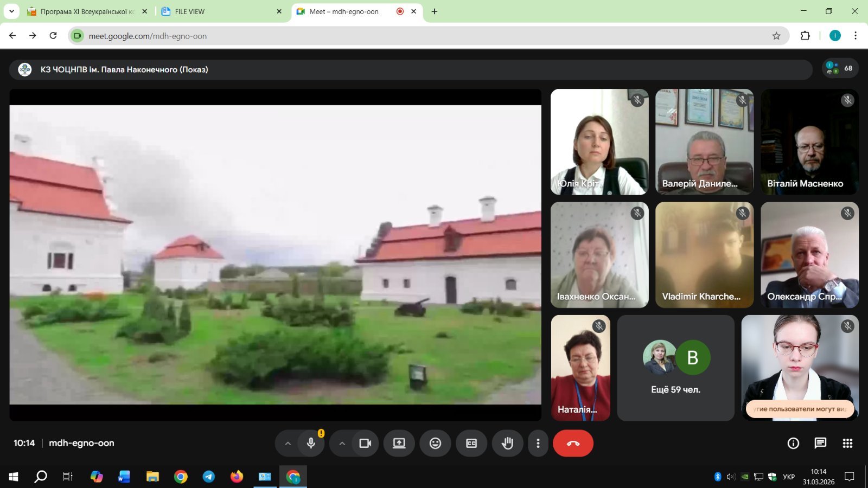The height and width of the screenshot is (488, 868).
Task: Toggle closed captions
Action: pyautogui.click(x=471, y=444)
